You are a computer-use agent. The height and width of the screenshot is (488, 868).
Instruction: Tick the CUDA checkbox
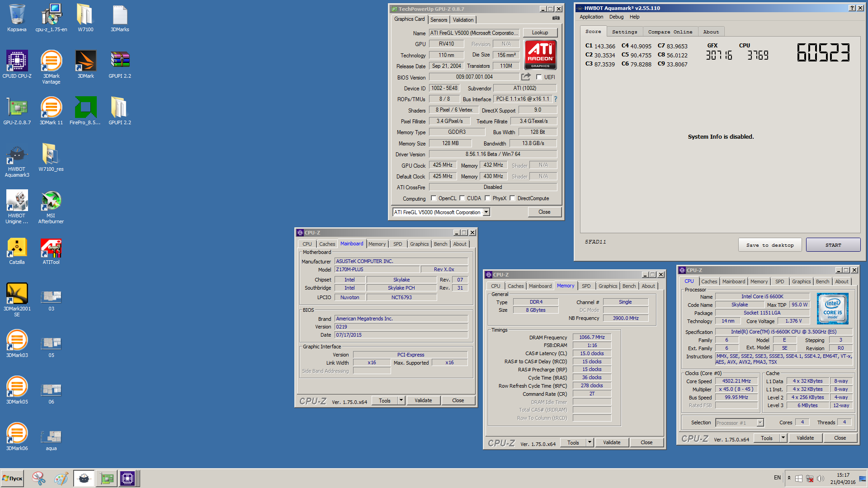click(x=462, y=198)
